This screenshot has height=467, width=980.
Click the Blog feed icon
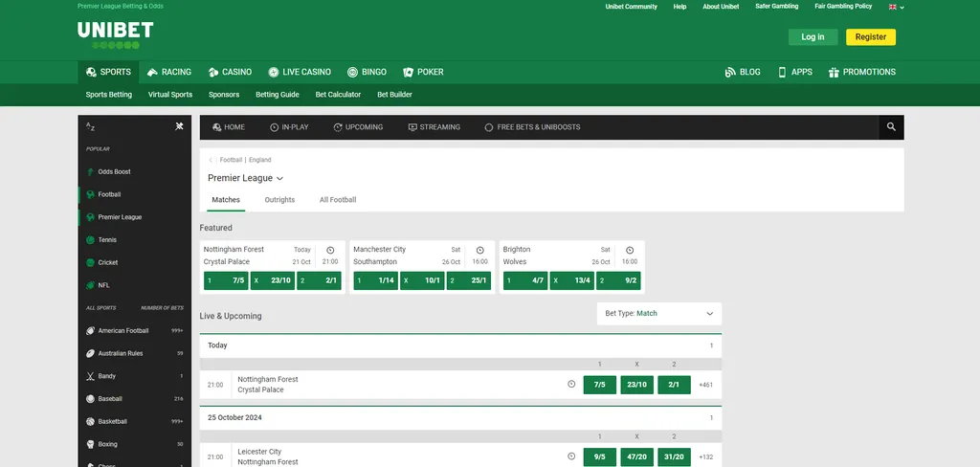(x=730, y=73)
